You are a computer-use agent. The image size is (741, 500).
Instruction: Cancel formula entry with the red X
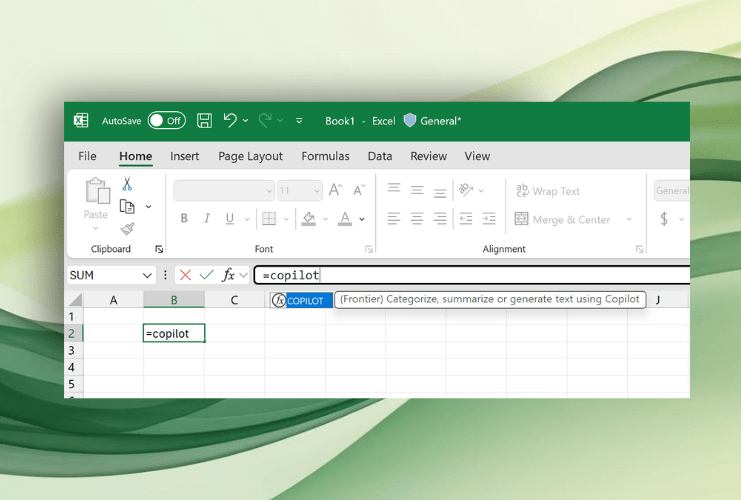coord(187,275)
